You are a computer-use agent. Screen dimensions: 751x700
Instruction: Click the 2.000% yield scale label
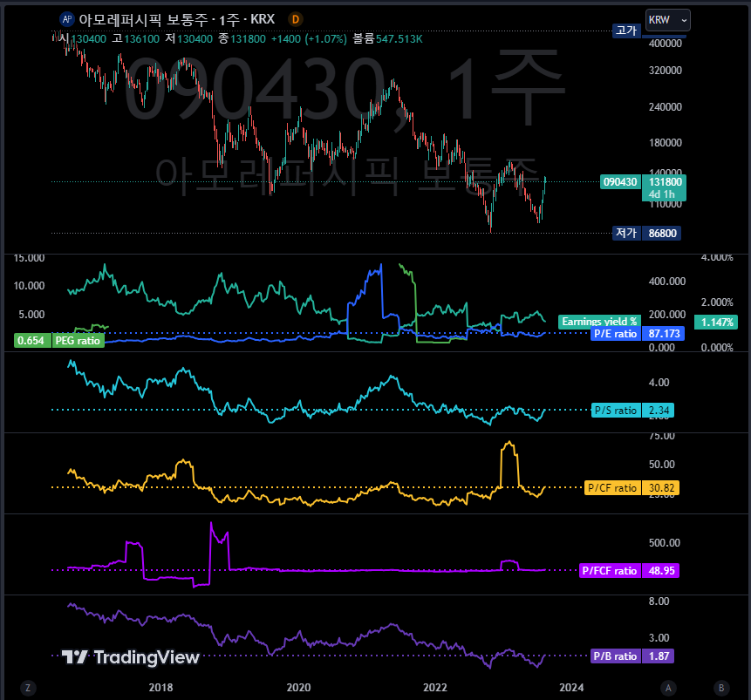pos(717,302)
